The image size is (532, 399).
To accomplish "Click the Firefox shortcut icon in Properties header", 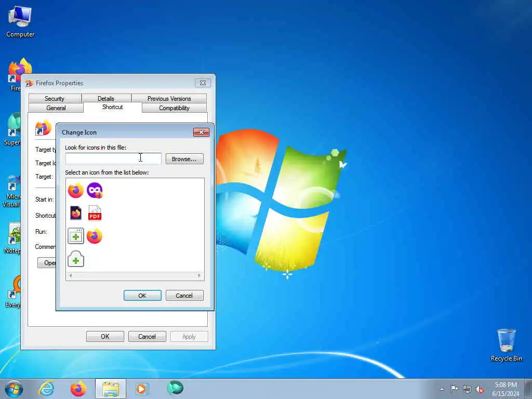I will tap(43, 128).
